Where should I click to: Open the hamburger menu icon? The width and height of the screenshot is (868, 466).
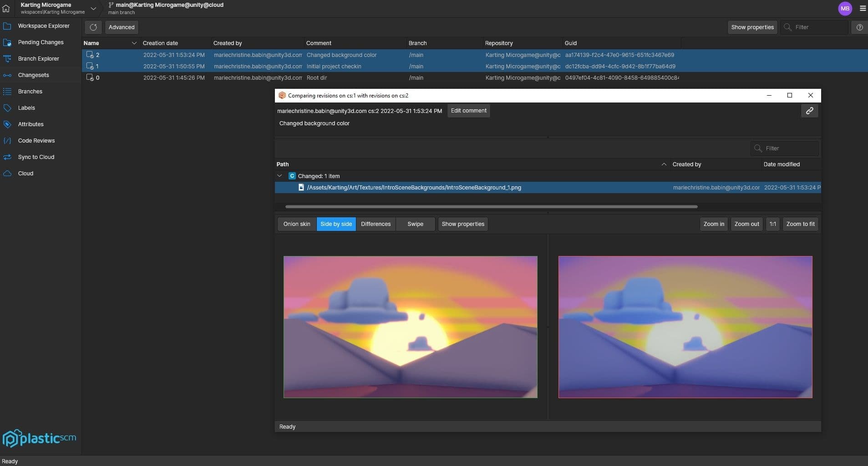pyautogui.click(x=862, y=8)
